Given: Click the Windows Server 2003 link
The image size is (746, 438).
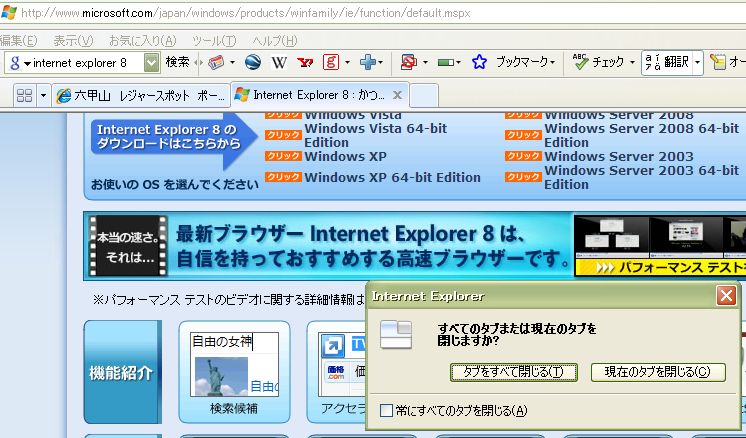Looking at the screenshot, I should 619,156.
